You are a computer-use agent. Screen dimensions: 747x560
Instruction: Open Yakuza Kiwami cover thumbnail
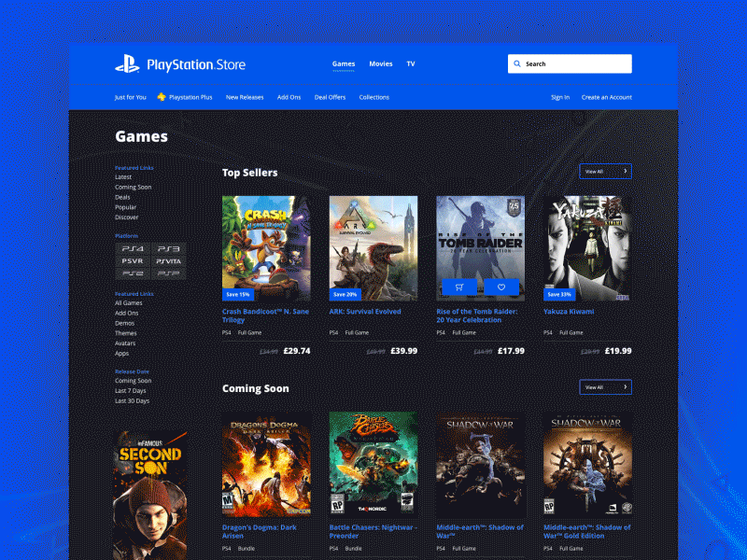588,248
